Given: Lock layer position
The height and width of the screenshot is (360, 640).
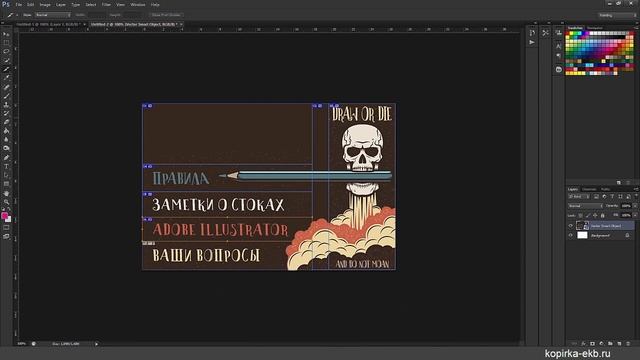Looking at the screenshot, I should [595, 216].
